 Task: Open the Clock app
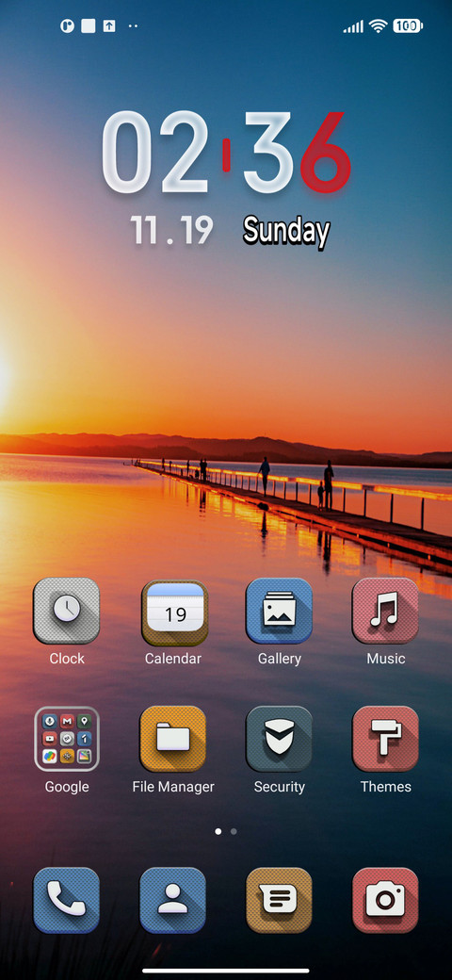[x=66, y=611]
